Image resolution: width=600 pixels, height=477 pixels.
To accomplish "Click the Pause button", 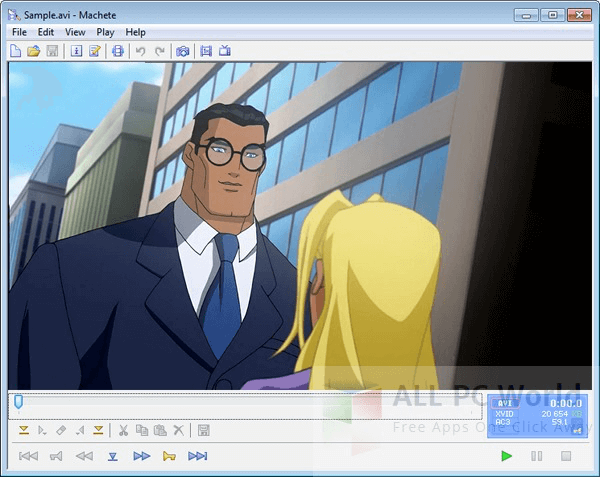I will tap(536, 456).
